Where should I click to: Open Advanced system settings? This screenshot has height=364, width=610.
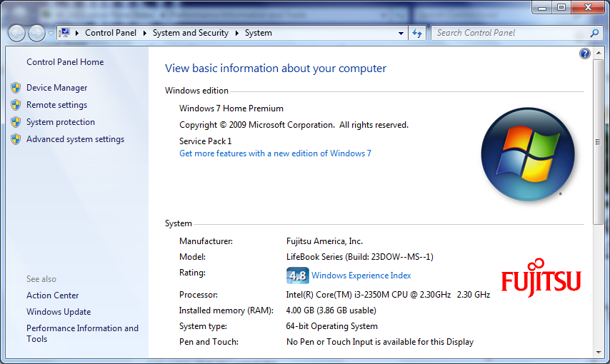pyautogui.click(x=75, y=139)
